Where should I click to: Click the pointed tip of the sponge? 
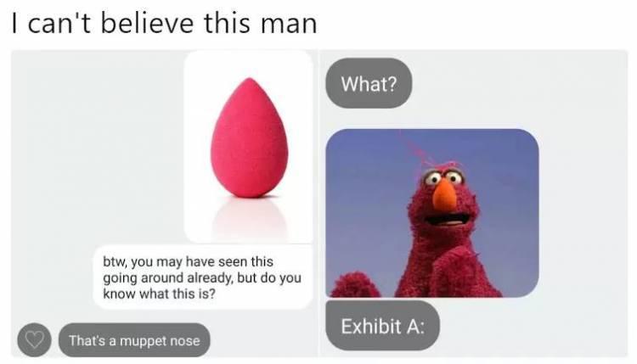pos(251,81)
